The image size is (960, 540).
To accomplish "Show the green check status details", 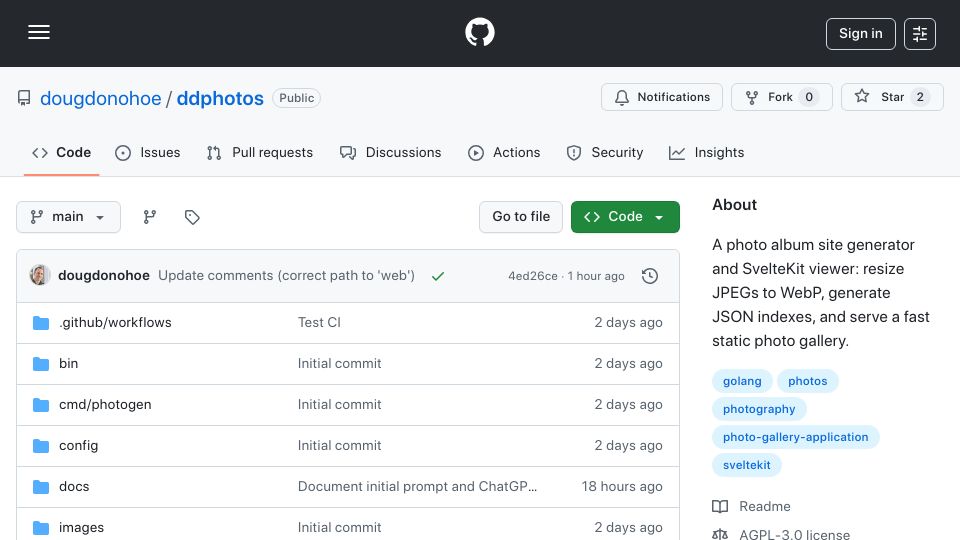I will click(x=438, y=276).
